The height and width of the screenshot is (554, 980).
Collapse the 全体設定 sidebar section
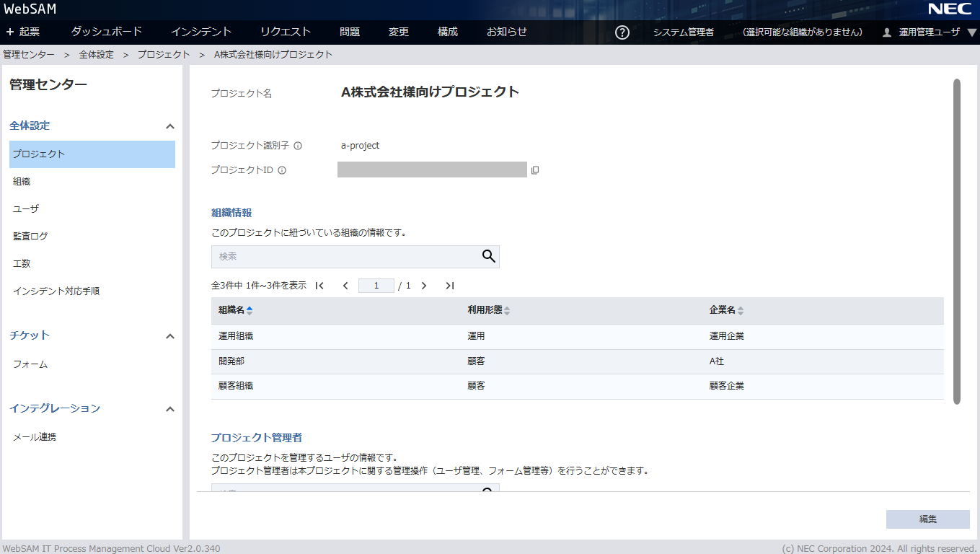point(170,126)
